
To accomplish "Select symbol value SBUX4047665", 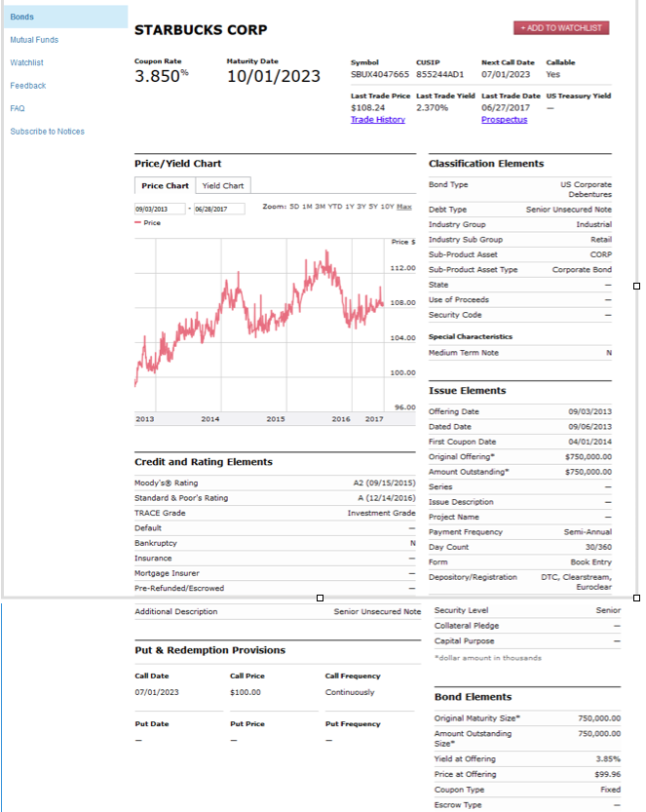I will pos(379,74).
